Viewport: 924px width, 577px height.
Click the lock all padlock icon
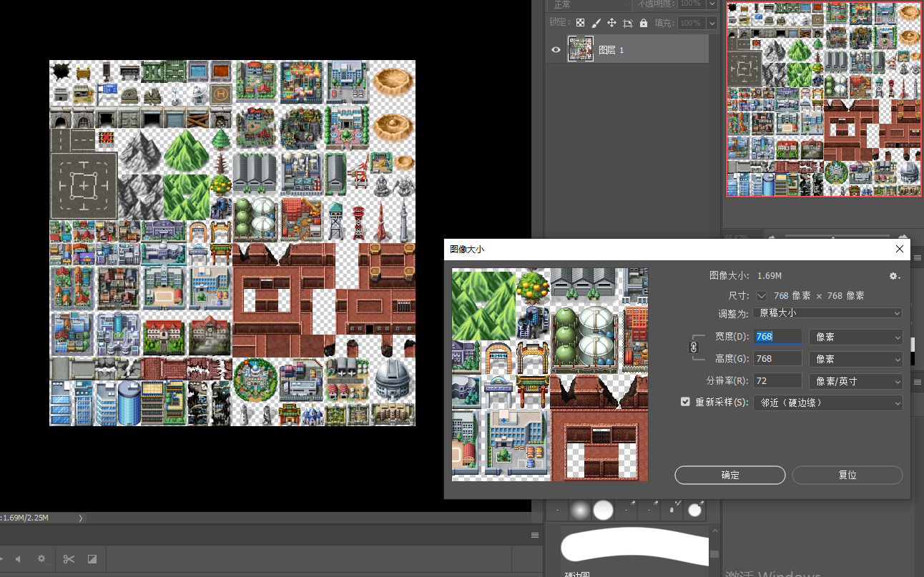(x=643, y=23)
